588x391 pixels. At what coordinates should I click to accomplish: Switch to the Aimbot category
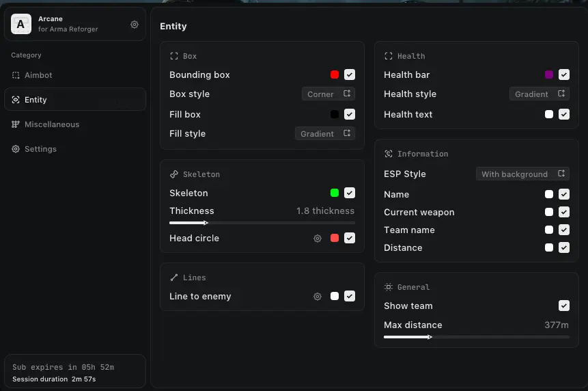click(x=38, y=75)
